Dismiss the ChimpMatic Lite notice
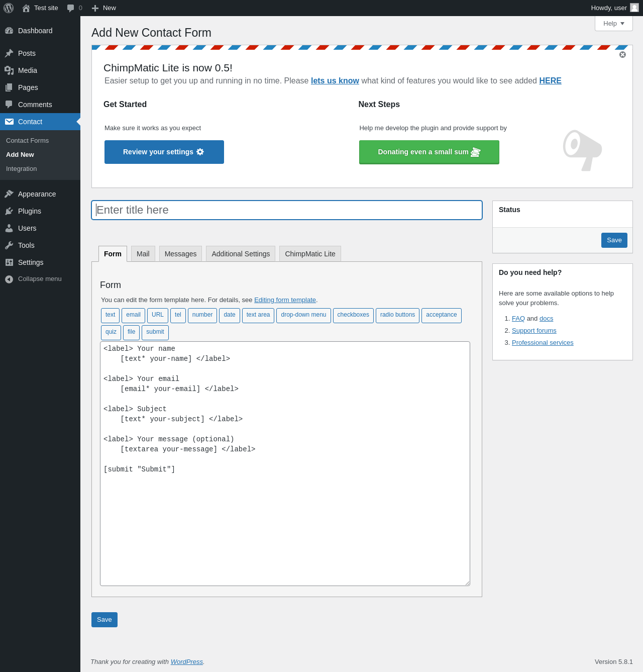643x672 pixels. (x=622, y=55)
